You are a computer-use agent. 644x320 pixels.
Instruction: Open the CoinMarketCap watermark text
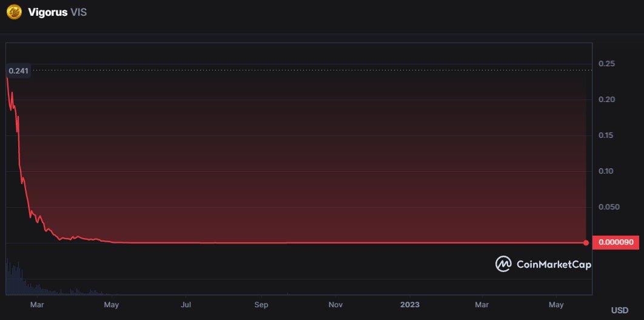(x=553, y=264)
